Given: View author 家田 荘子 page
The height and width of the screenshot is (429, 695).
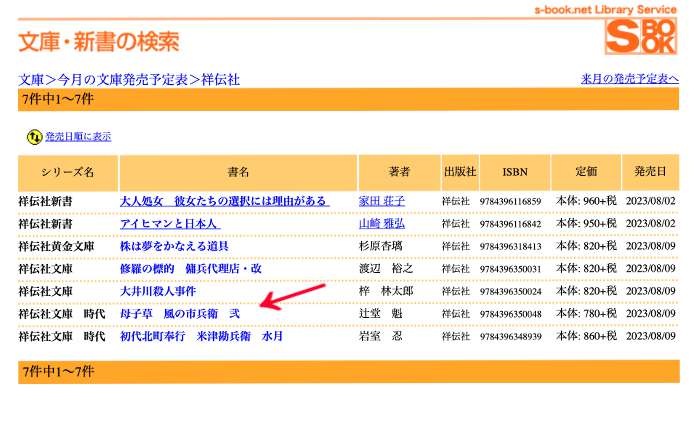Looking at the screenshot, I should pos(382,201).
